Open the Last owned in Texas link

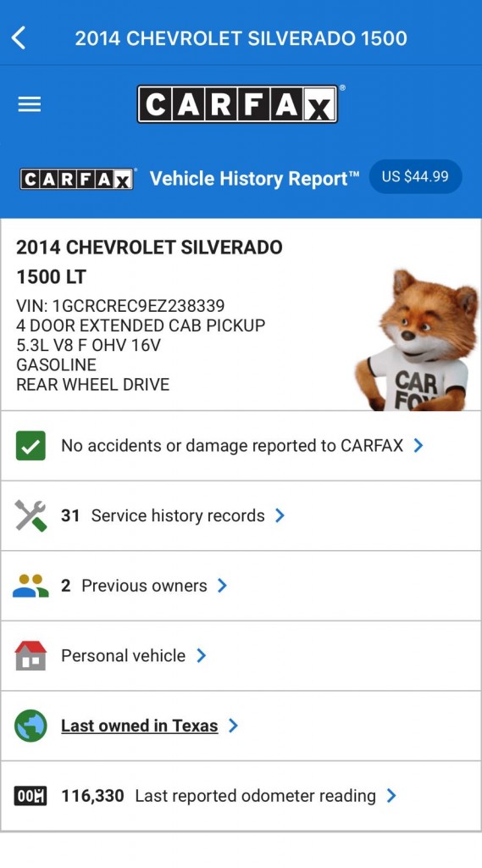point(140,726)
